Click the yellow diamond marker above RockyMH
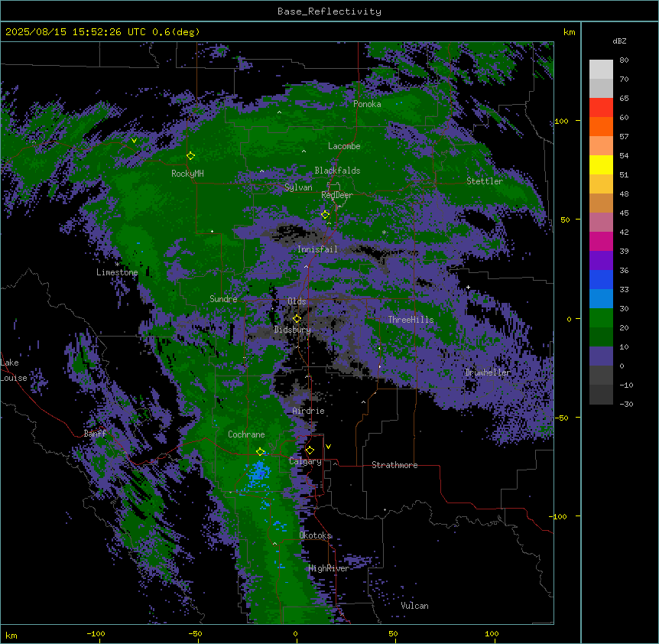Image resolution: width=659 pixels, height=644 pixels. pyautogui.click(x=191, y=156)
